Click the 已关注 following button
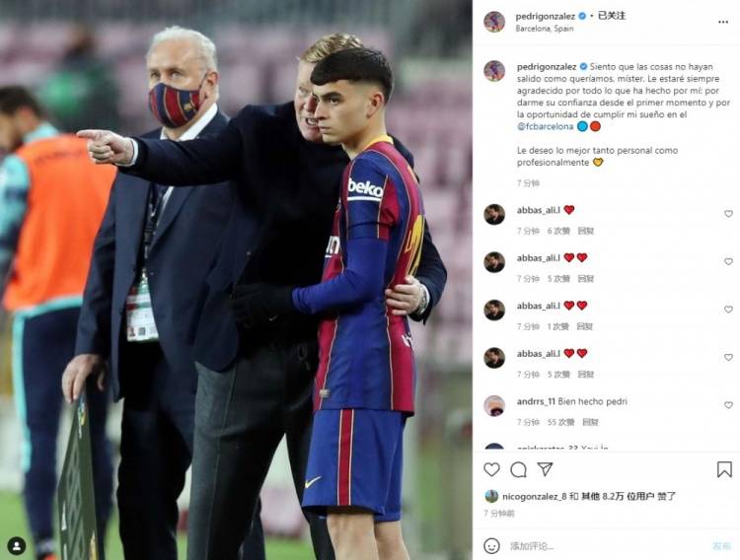740x560 pixels. click(611, 16)
